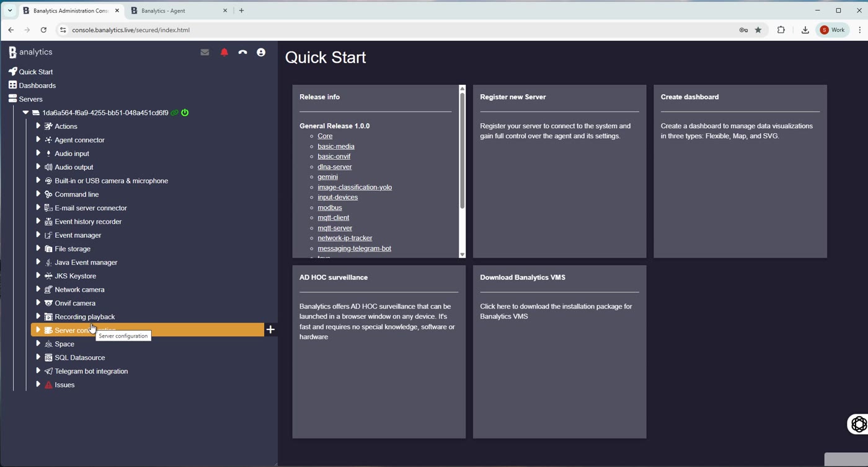Click the Register new Server card
The width and height of the screenshot is (868, 467).
[x=559, y=171]
